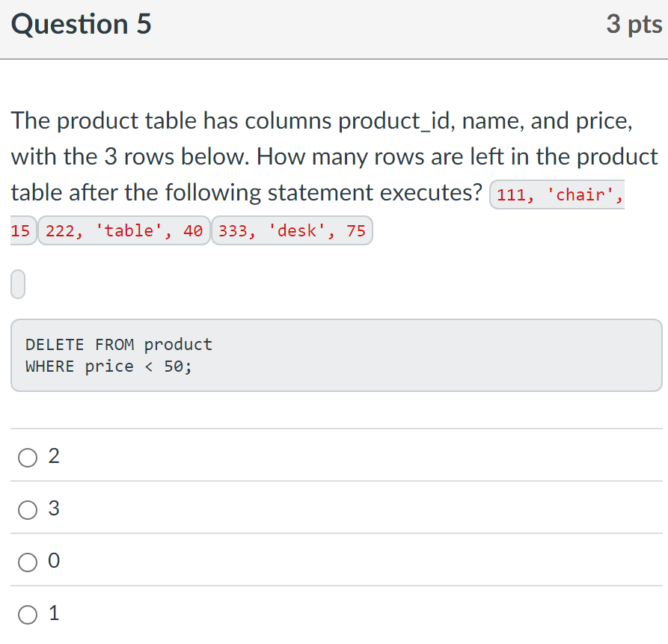Click the DELETE FROM product code block
668x644 pixels.
pos(334,355)
